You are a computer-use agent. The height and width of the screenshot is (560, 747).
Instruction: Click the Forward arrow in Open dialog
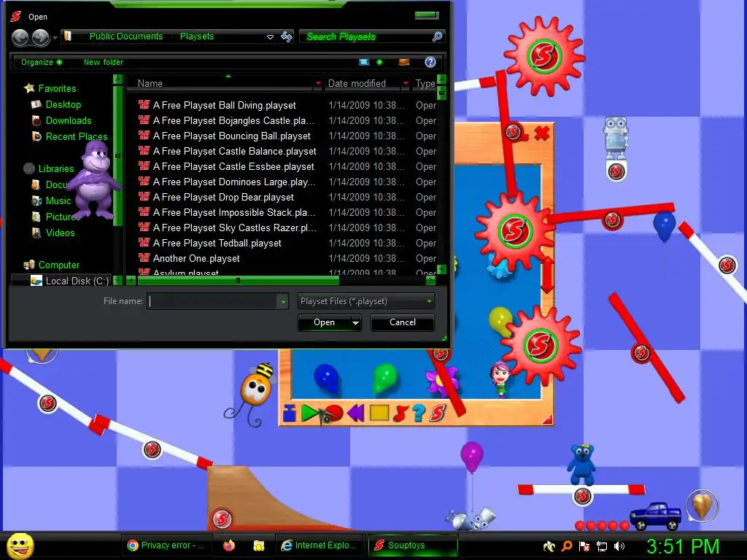[41, 37]
